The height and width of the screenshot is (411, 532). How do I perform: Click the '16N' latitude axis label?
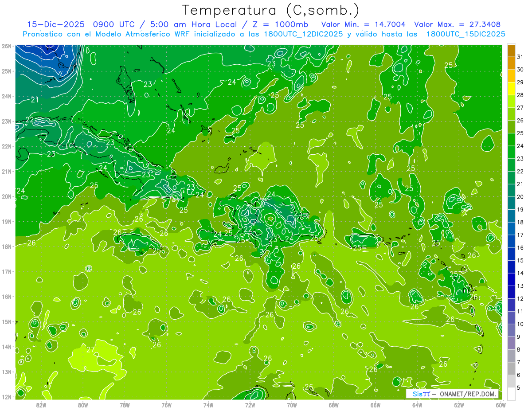[6, 297]
